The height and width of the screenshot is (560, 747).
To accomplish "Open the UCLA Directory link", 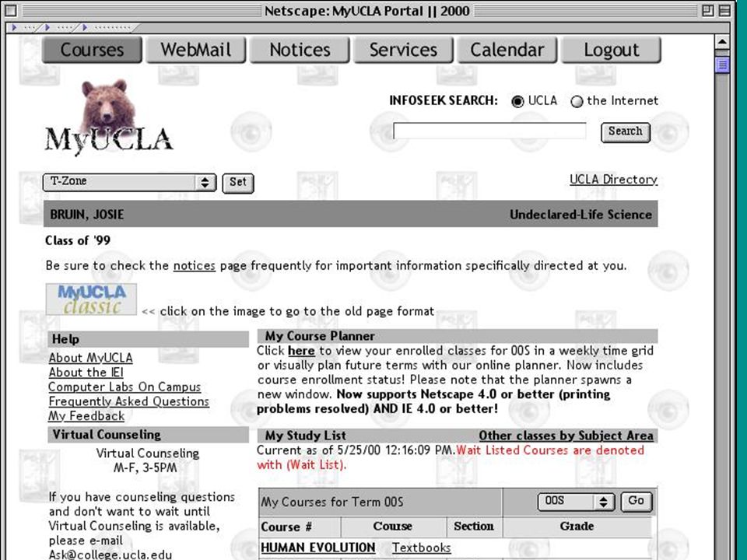I will click(x=614, y=180).
